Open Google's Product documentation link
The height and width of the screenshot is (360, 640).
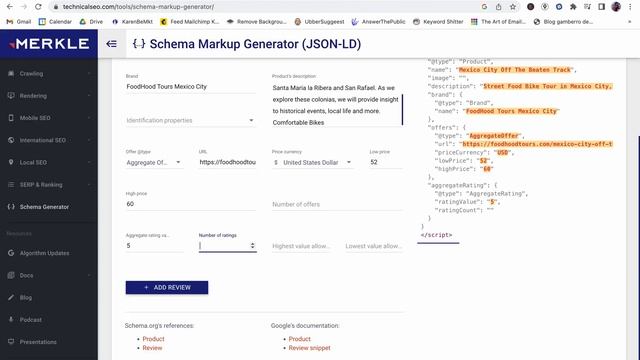tap(299, 339)
